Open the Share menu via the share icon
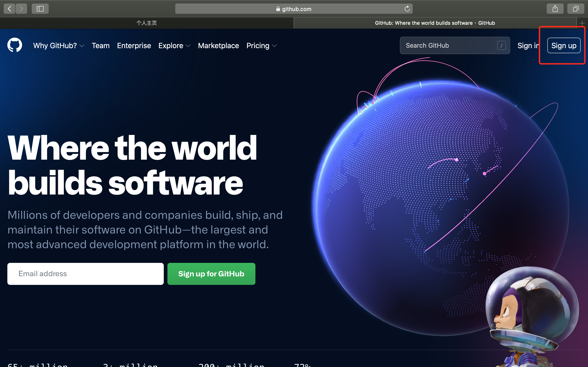This screenshot has height=367, width=588. click(555, 8)
